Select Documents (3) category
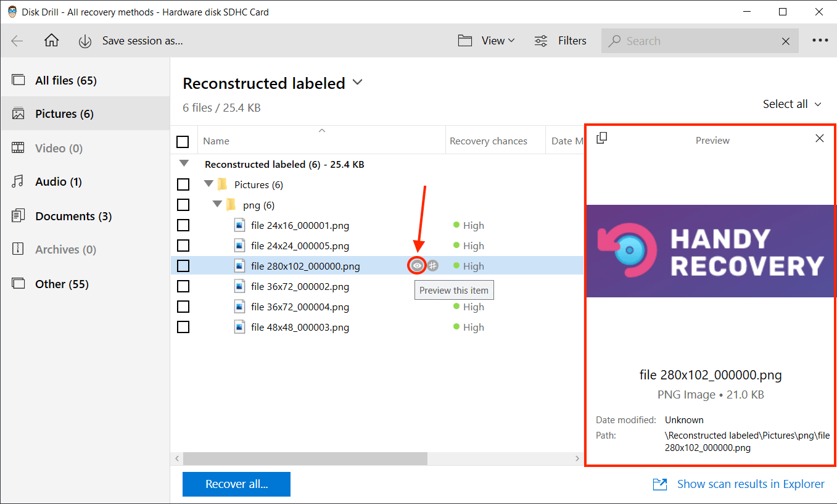This screenshot has width=837, height=504. click(x=85, y=216)
